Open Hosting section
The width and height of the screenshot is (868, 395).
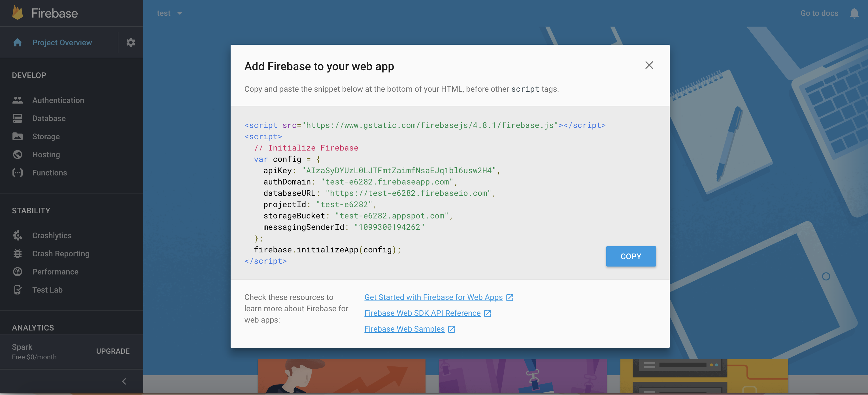tap(46, 154)
